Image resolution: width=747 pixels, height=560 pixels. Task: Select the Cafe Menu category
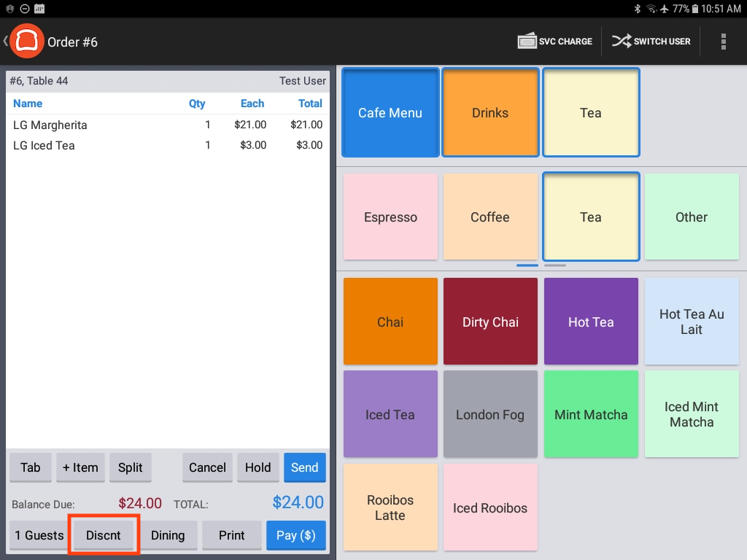click(390, 113)
